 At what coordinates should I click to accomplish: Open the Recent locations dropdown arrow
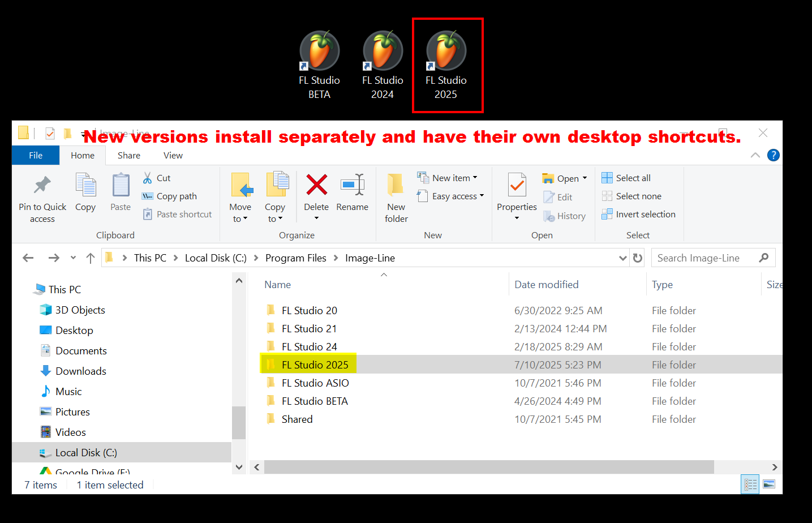point(73,258)
